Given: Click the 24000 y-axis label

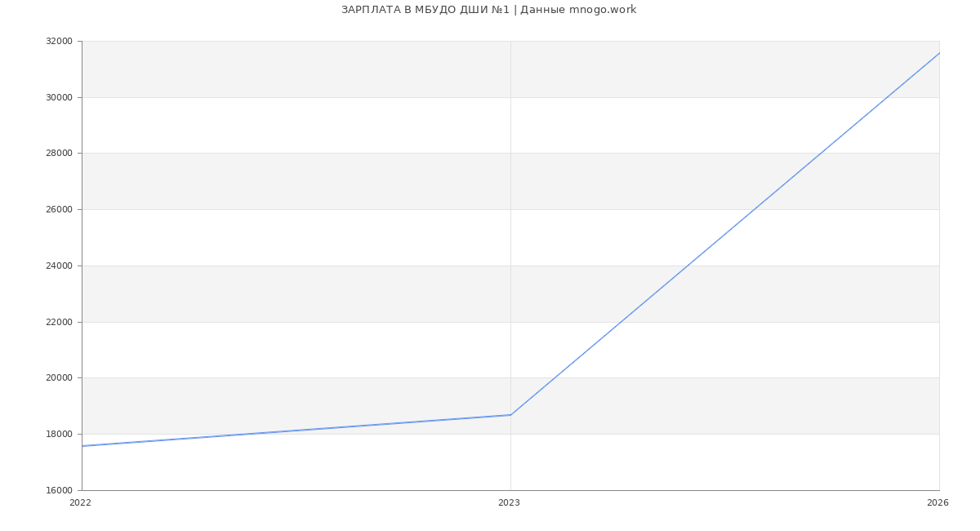Looking at the screenshot, I should (x=58, y=265).
